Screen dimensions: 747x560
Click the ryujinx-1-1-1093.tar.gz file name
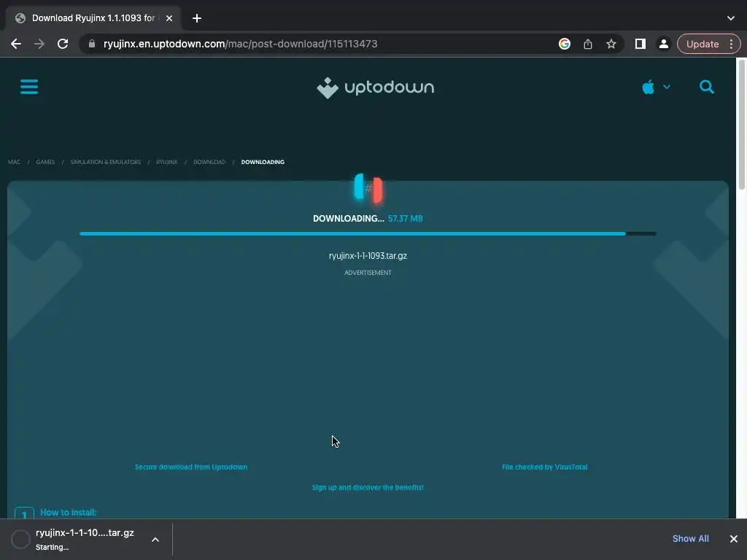pyautogui.click(x=368, y=256)
